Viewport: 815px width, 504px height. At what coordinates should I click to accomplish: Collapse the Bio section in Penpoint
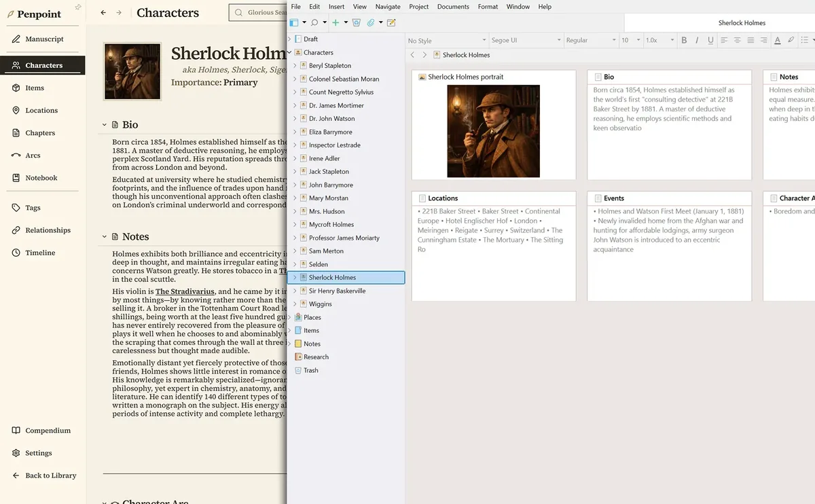coord(105,125)
